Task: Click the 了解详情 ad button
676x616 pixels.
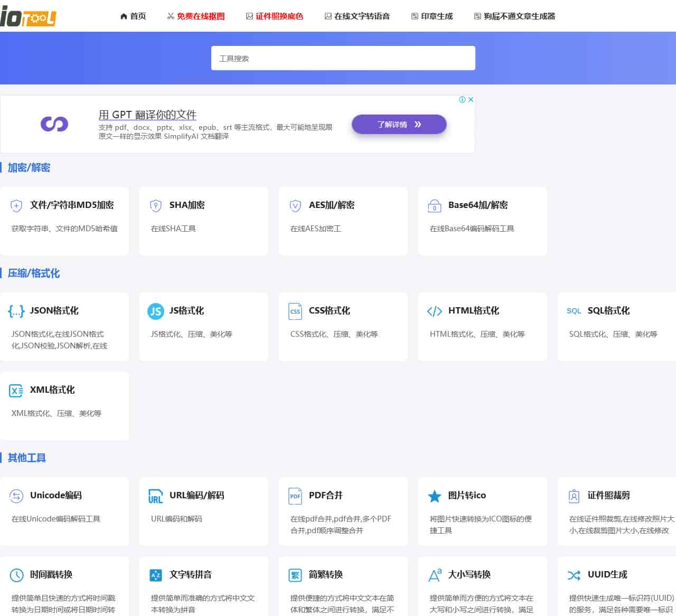Action: 399,125
